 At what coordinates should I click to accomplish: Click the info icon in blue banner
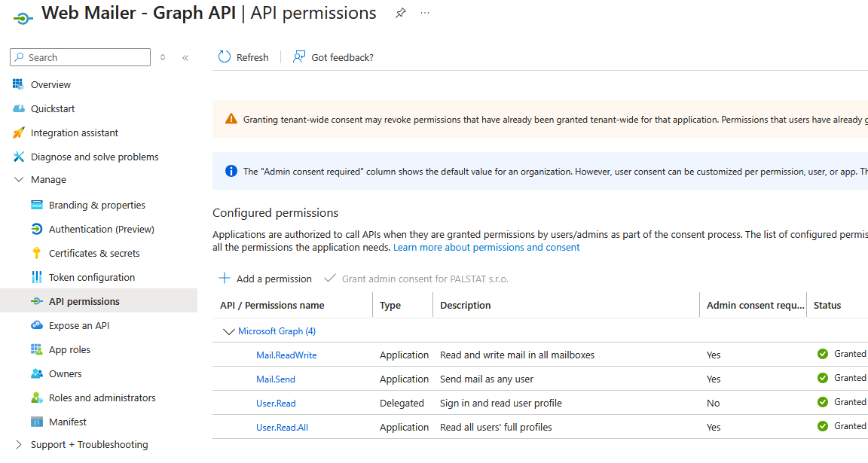[x=231, y=171]
